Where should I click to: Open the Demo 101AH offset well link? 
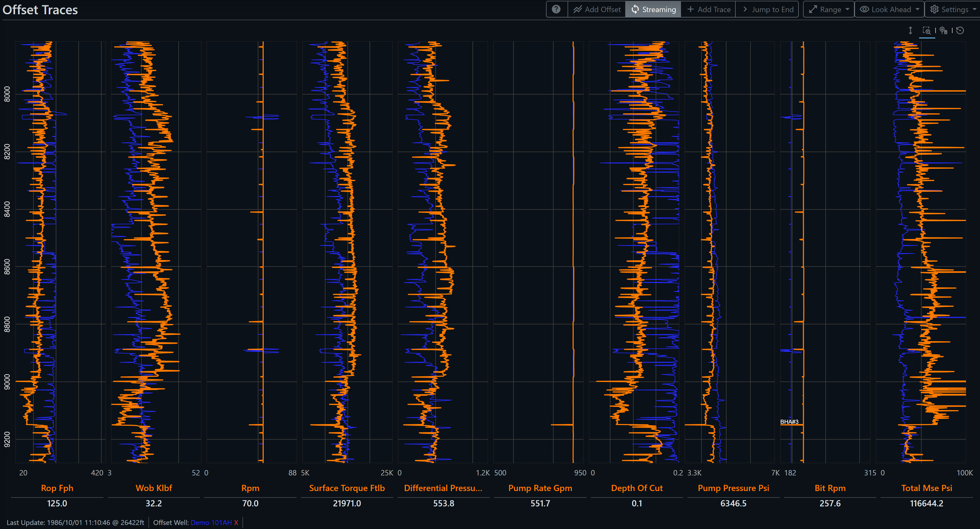pos(211,523)
